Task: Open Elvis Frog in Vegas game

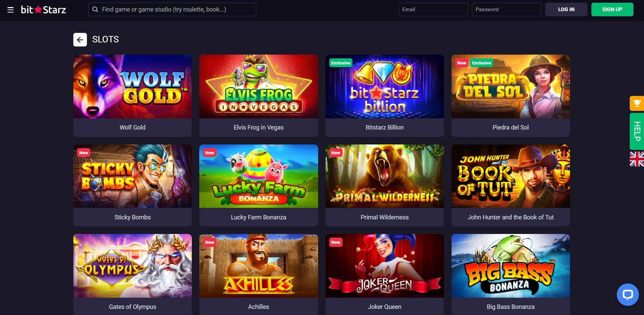Action: click(x=258, y=96)
